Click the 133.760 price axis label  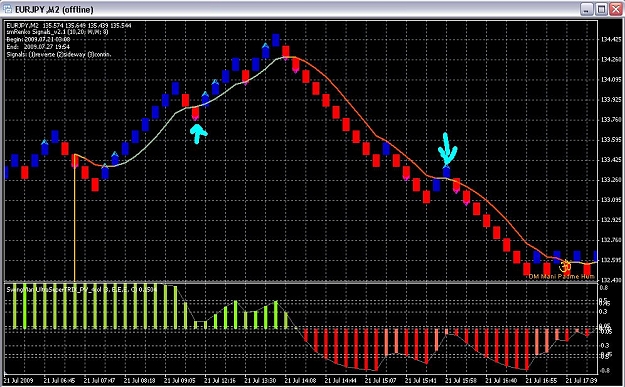(x=611, y=120)
